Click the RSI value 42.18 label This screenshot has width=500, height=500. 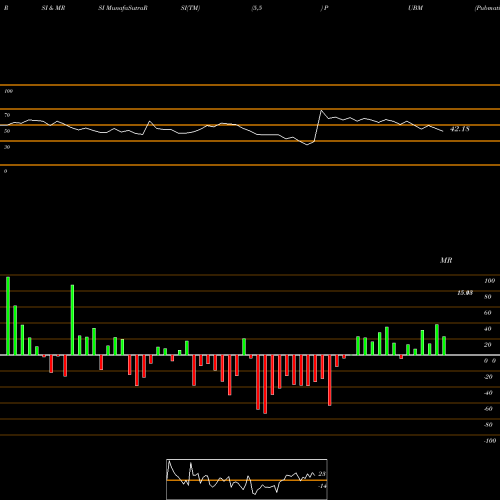pos(460,129)
